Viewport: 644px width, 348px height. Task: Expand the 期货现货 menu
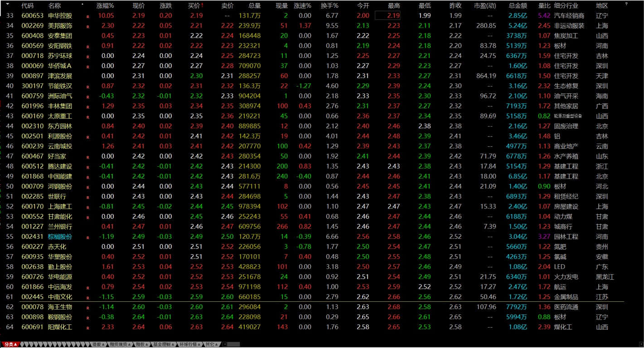120,344
